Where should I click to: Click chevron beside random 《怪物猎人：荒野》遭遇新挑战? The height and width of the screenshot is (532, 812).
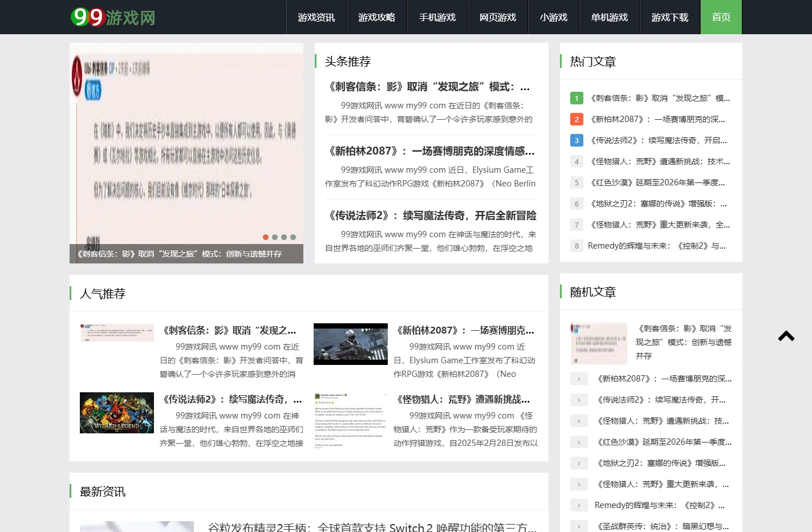(x=579, y=421)
